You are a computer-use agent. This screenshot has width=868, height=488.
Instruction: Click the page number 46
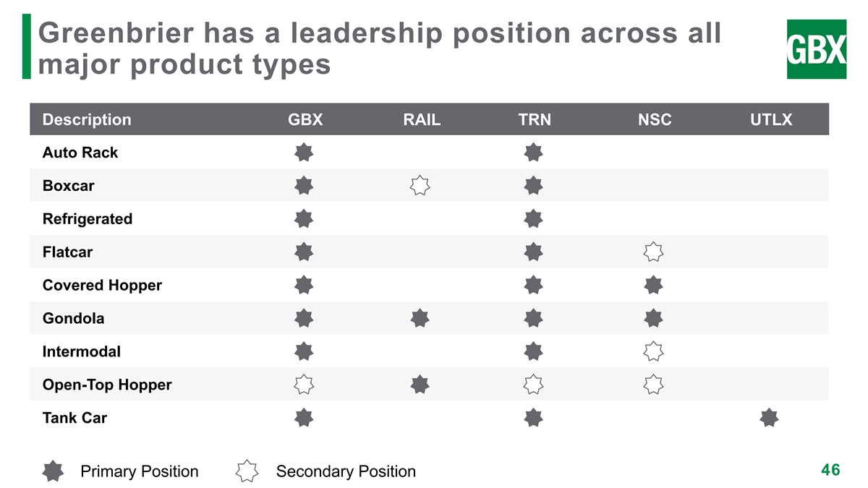830,470
